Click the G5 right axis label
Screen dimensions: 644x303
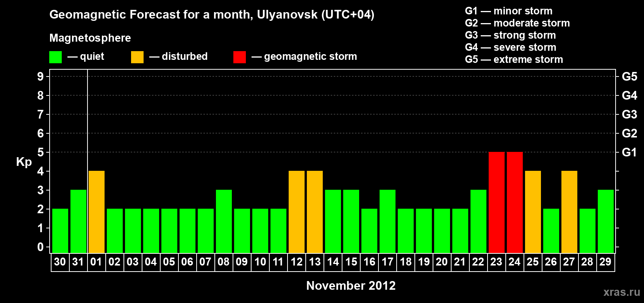(630, 77)
